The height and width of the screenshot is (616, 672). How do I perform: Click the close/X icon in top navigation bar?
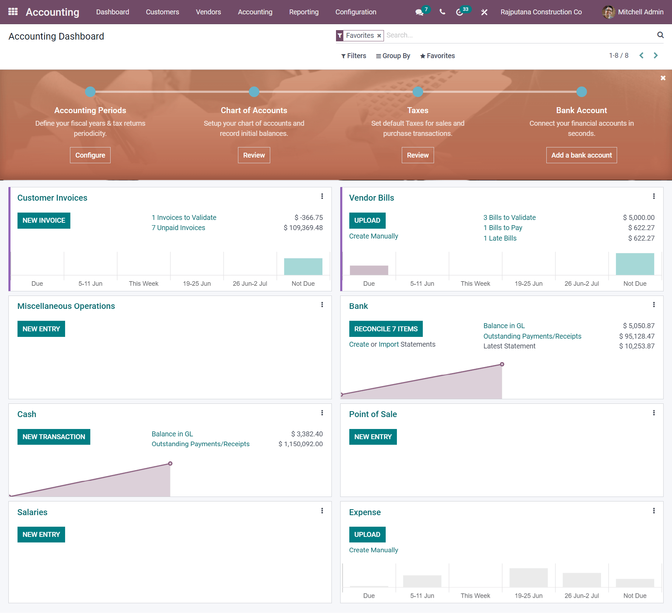(485, 11)
